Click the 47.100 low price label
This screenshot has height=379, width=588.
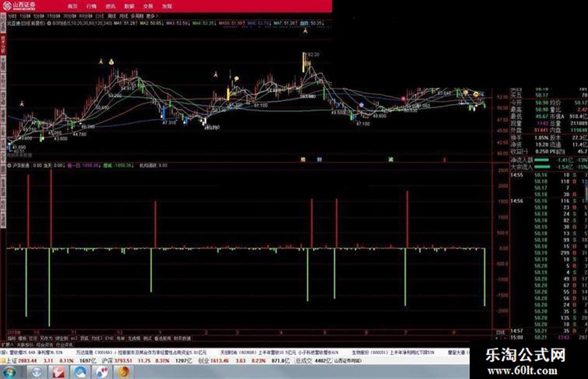363,123
